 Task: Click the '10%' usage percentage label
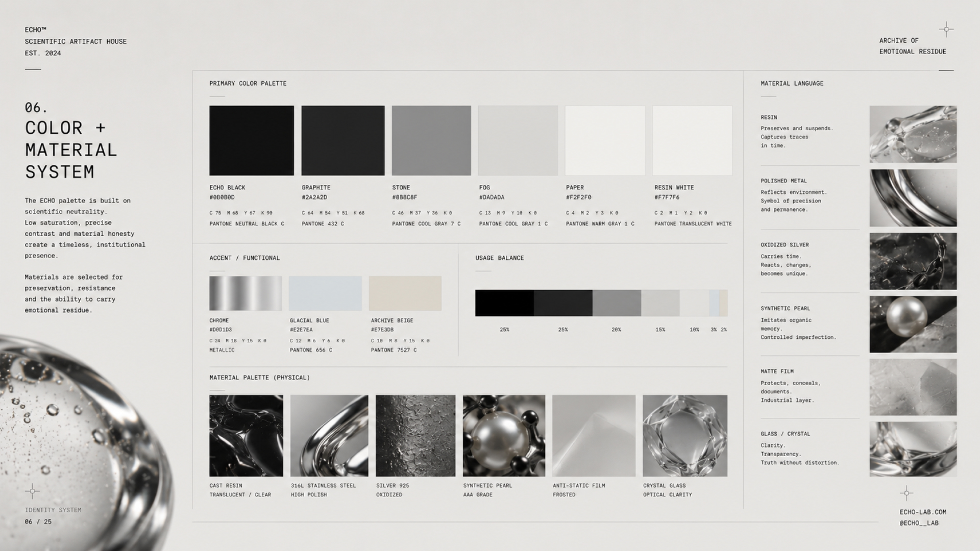click(x=694, y=330)
